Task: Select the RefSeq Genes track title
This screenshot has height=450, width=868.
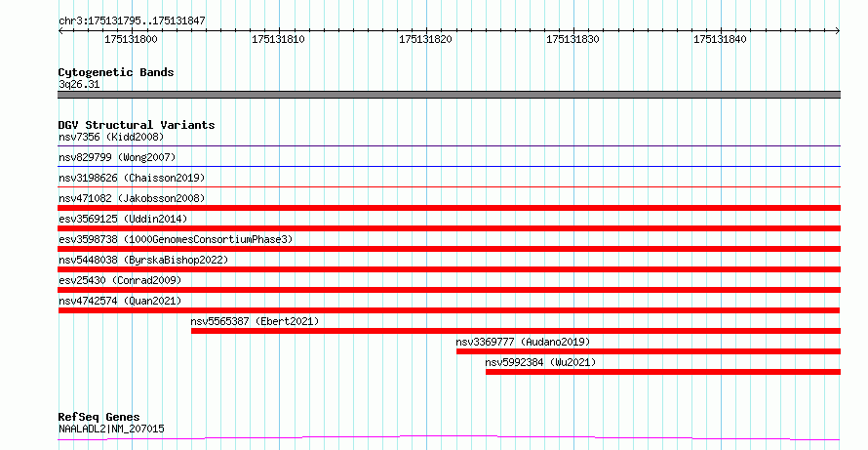Action: click(99, 417)
